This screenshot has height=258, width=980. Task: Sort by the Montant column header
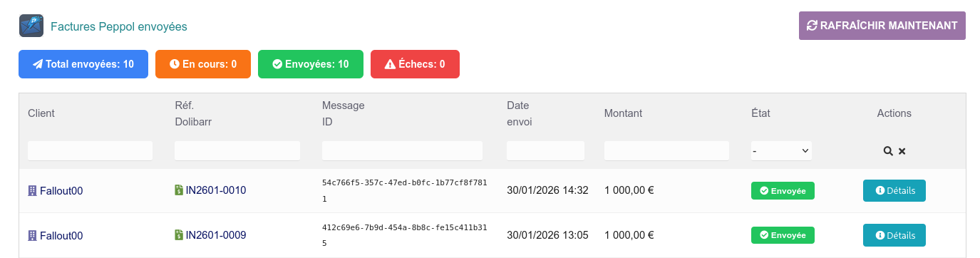coord(623,113)
